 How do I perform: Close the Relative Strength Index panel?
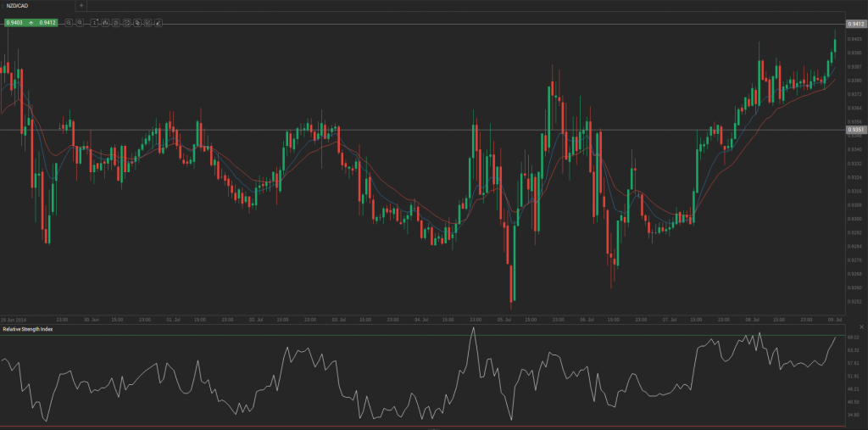tap(861, 327)
